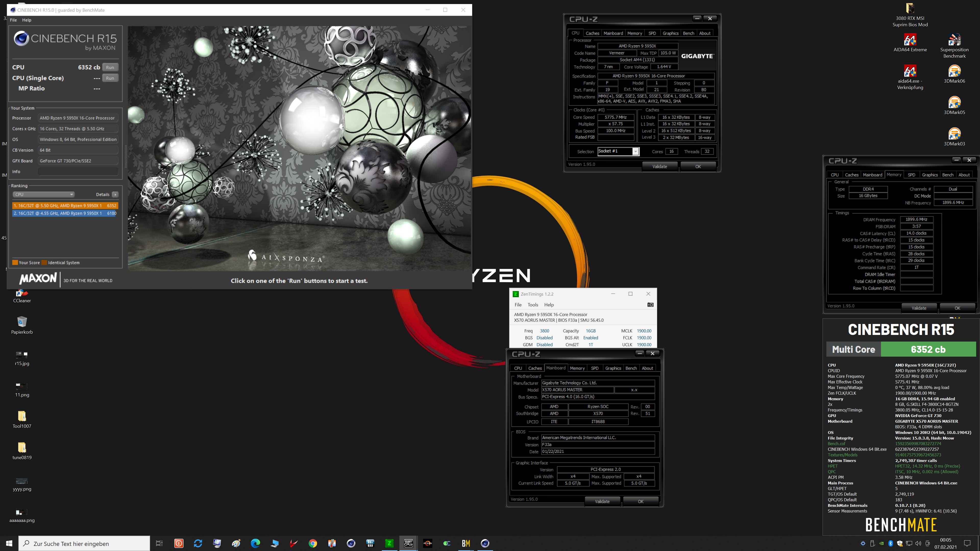Select the yyyy.png file on desktop
The width and height of the screenshot is (980, 551).
click(x=22, y=484)
